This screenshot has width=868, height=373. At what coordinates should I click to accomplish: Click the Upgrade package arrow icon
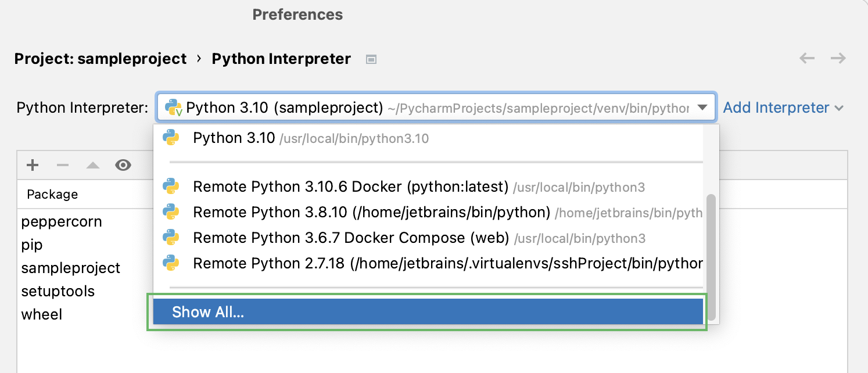(x=93, y=165)
